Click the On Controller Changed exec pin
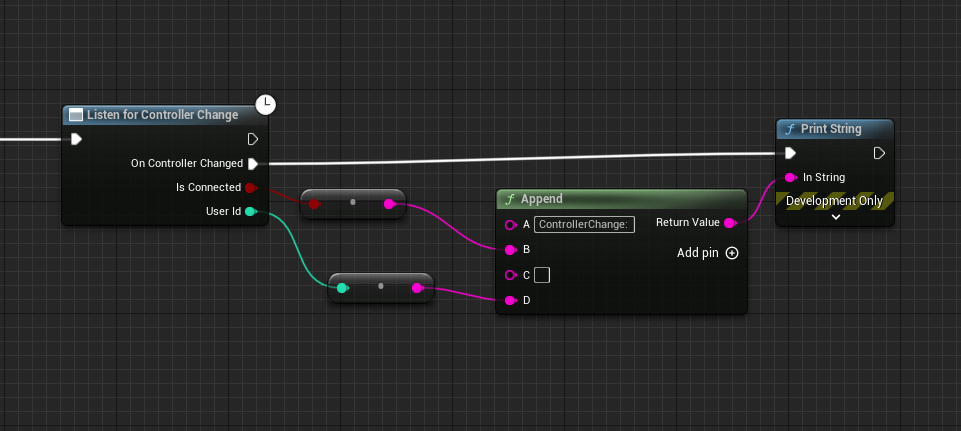This screenshot has width=961, height=431. pos(253,163)
